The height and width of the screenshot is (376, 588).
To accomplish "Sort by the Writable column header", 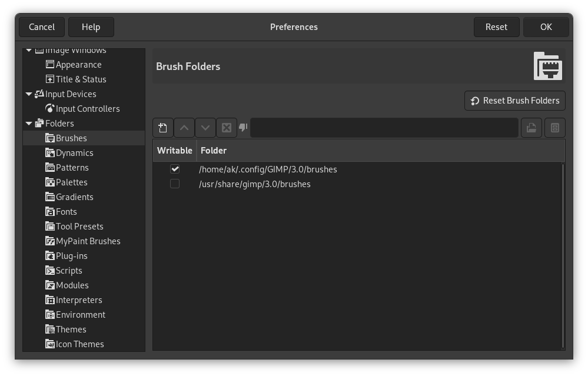I will coord(174,150).
